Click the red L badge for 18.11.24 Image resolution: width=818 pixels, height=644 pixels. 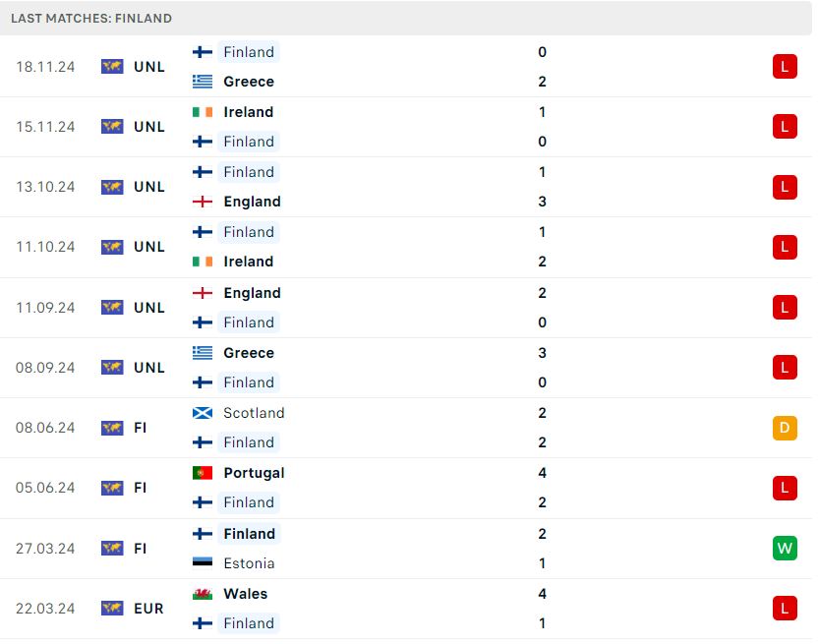coord(785,66)
